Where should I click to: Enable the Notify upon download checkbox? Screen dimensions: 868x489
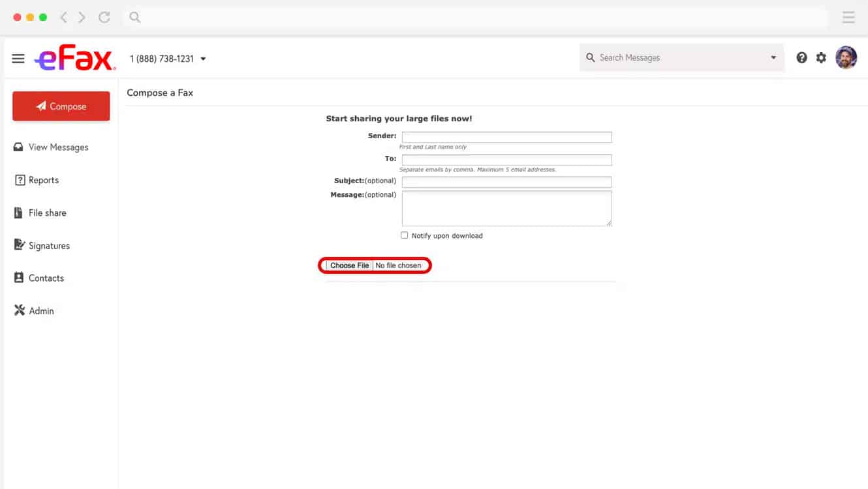click(405, 235)
